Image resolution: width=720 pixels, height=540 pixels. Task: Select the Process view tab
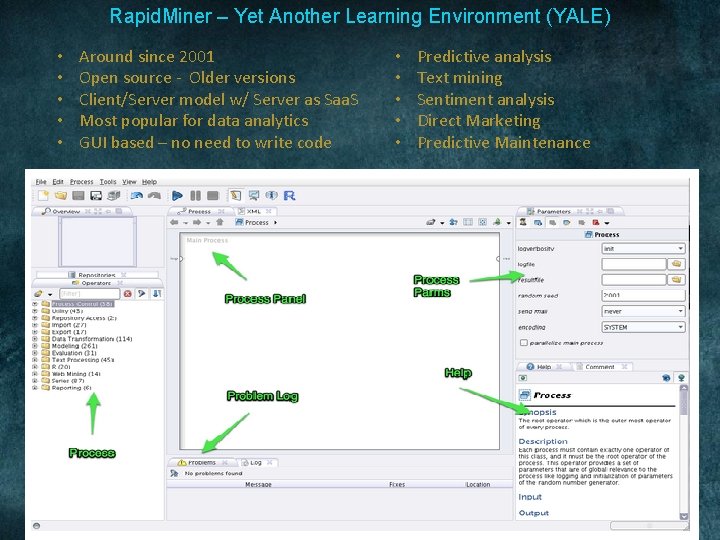coord(199,211)
